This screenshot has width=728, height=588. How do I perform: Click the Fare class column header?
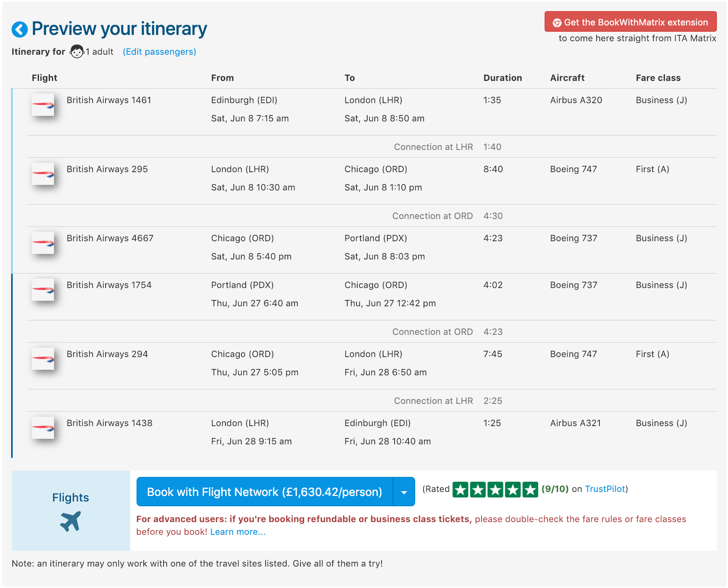tap(658, 78)
